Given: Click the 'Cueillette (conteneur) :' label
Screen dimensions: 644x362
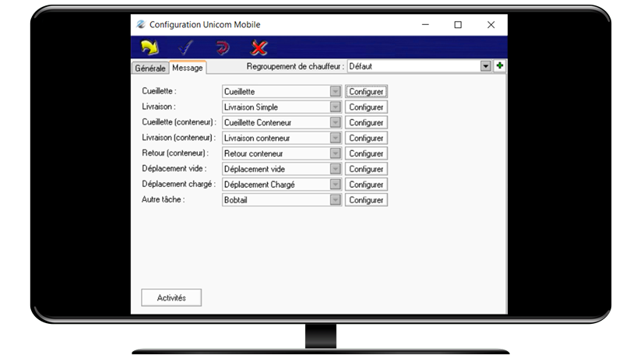Looking at the screenshot, I should [x=178, y=122].
